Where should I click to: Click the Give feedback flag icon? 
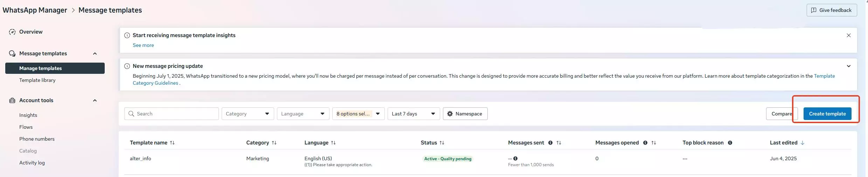click(x=814, y=10)
